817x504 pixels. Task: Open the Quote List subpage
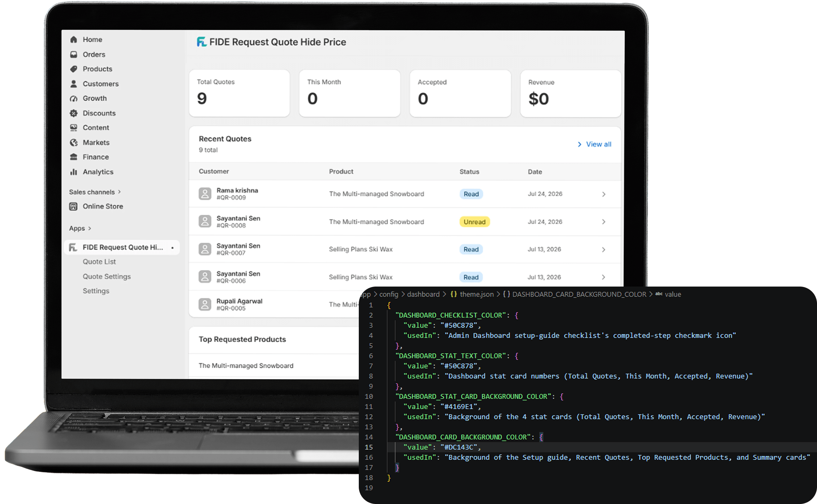pos(99,262)
